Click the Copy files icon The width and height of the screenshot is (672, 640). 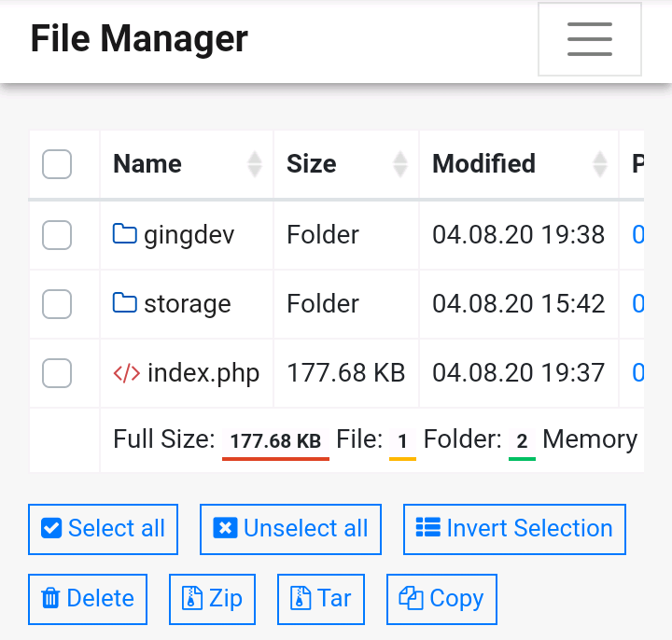click(412, 598)
